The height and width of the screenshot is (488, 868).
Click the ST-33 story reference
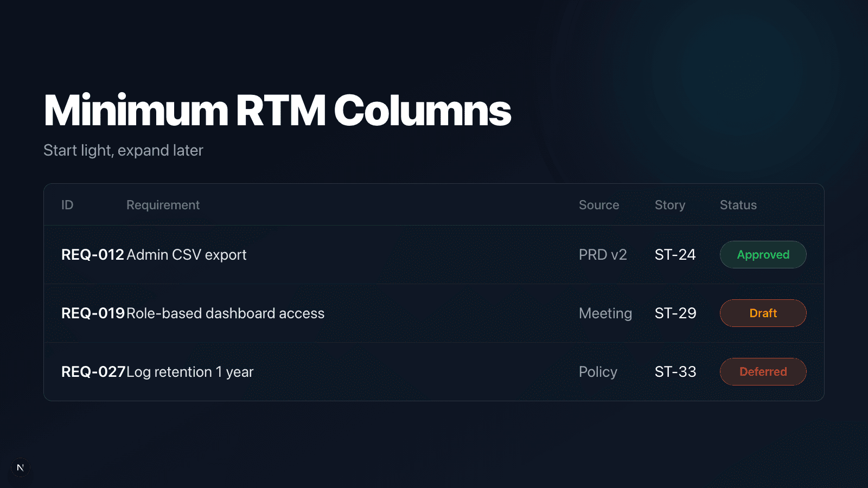coord(675,371)
